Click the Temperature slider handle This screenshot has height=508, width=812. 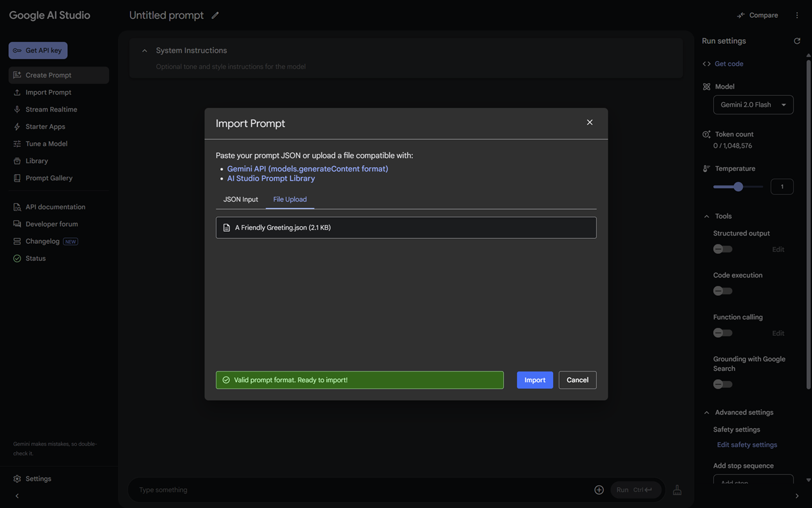point(738,187)
